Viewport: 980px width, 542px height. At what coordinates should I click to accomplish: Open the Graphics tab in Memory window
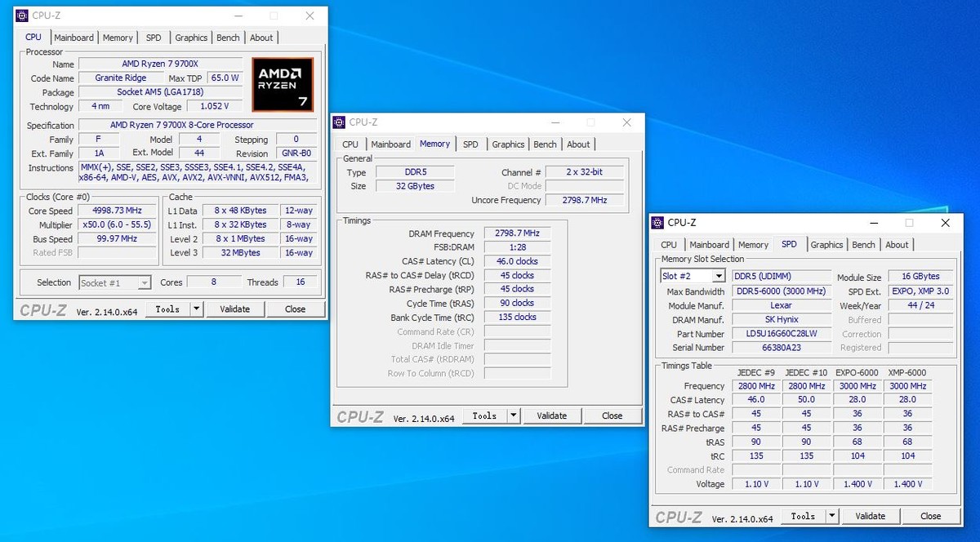click(508, 144)
